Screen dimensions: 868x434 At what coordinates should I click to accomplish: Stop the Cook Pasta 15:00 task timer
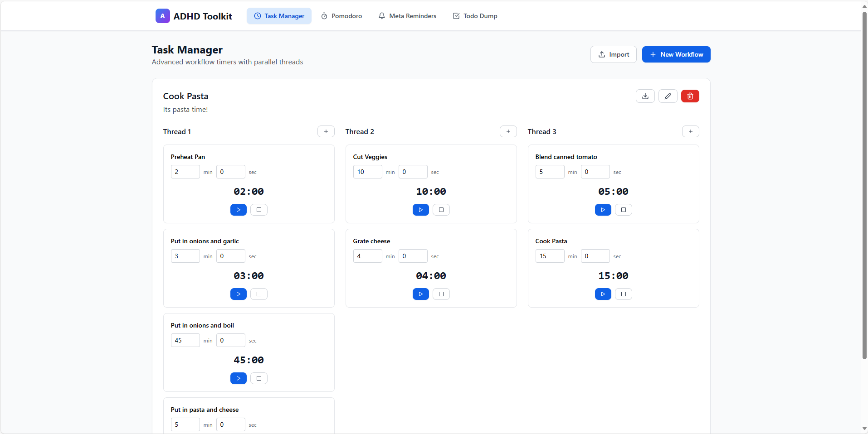pos(624,294)
